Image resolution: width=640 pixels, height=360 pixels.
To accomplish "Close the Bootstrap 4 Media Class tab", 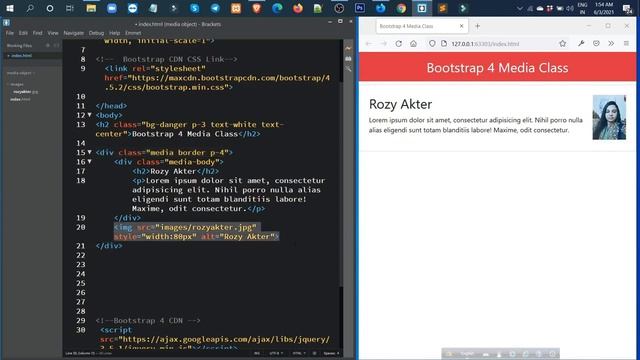I will coord(461,26).
